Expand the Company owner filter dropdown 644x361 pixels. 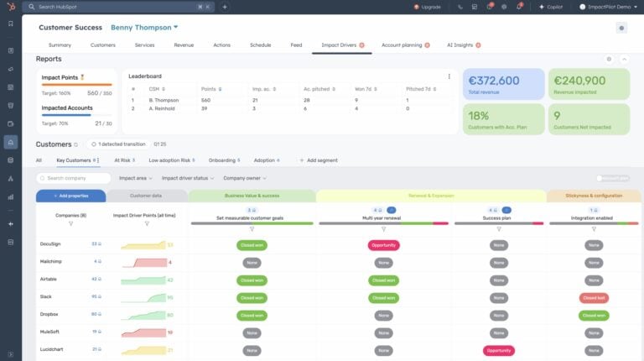coord(246,178)
